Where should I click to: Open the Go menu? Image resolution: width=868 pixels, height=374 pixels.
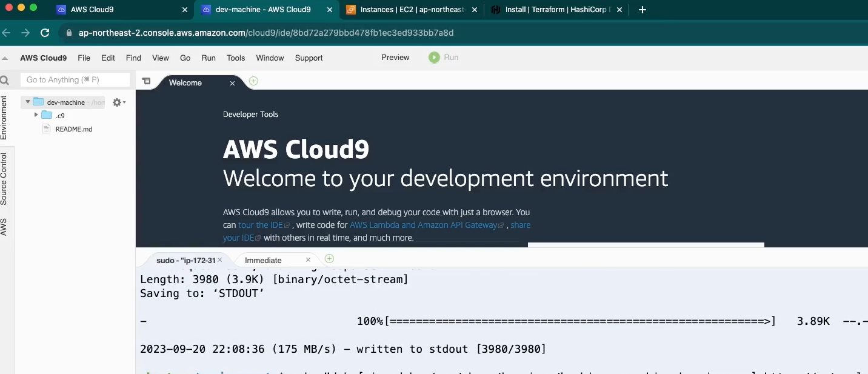coord(185,58)
